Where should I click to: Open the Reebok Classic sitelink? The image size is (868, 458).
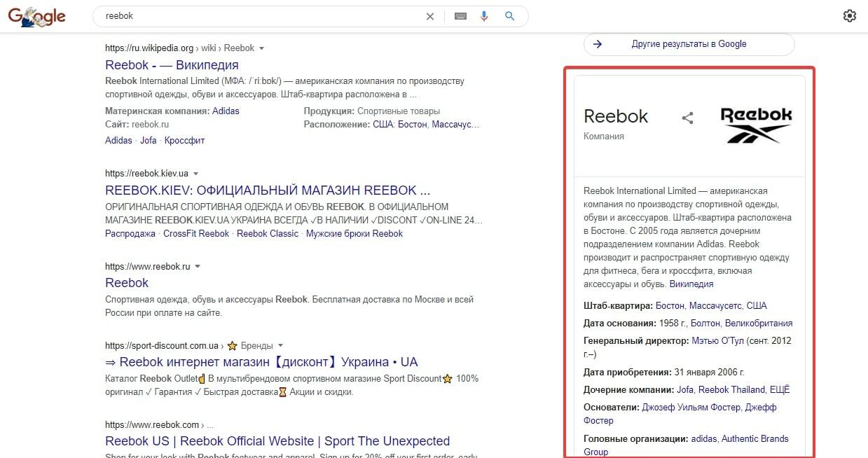coord(268,233)
